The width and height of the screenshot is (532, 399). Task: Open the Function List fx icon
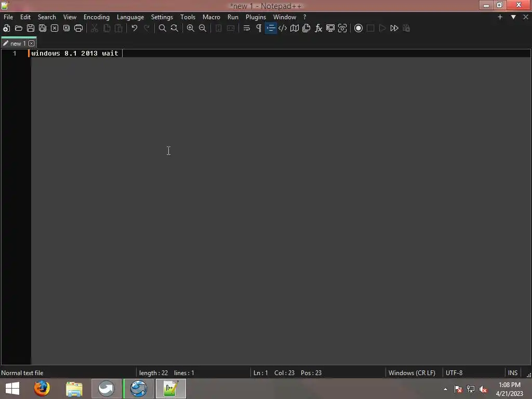coord(318,28)
